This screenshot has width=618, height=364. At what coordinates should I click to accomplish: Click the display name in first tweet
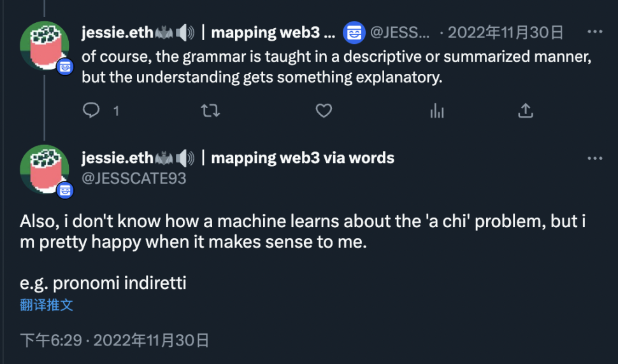coord(208,32)
